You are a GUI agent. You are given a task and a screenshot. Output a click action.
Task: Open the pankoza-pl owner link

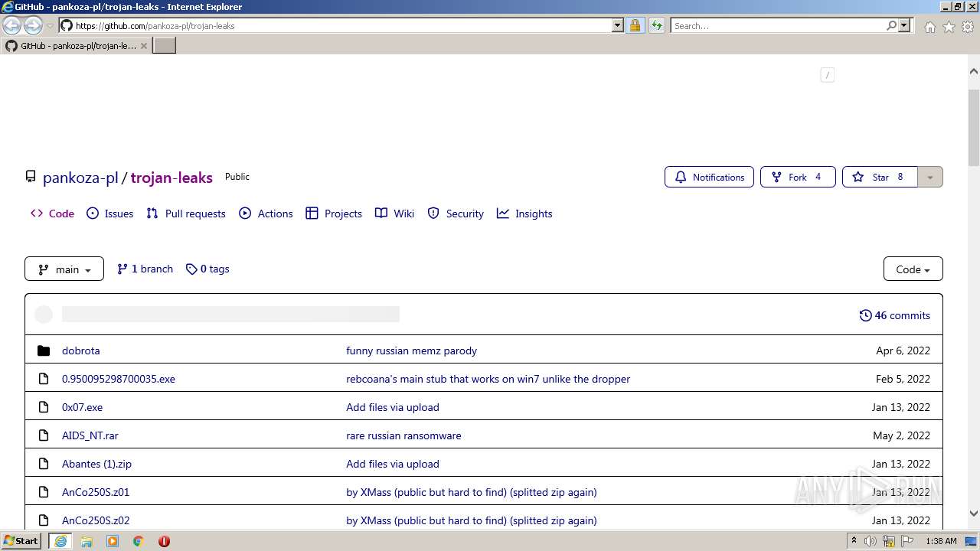(x=80, y=178)
